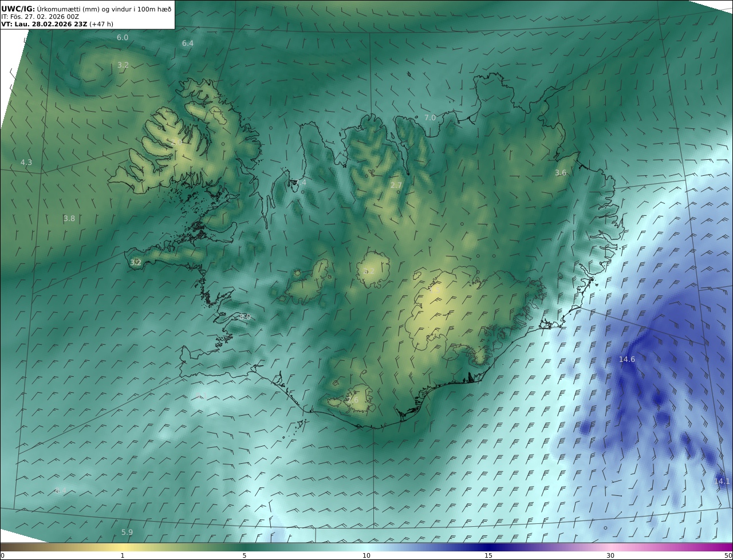The height and width of the screenshot is (560, 733).
Task: Click the 'VT: Lau. 28.02.2026 23Z' line
Action: coord(44,25)
